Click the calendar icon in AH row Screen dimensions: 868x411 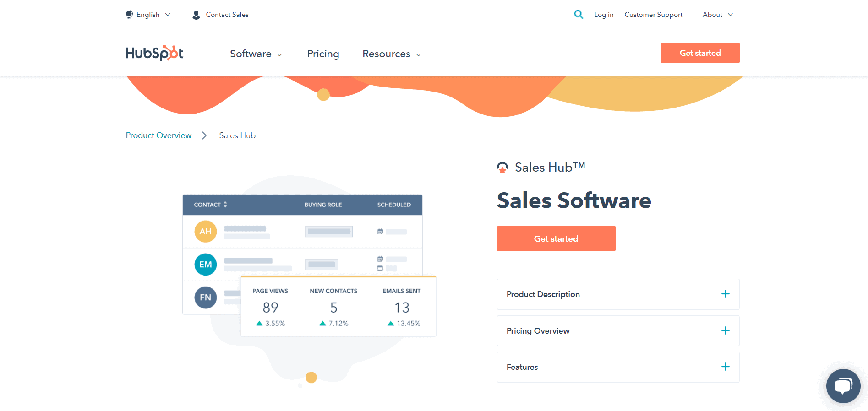pyautogui.click(x=380, y=232)
